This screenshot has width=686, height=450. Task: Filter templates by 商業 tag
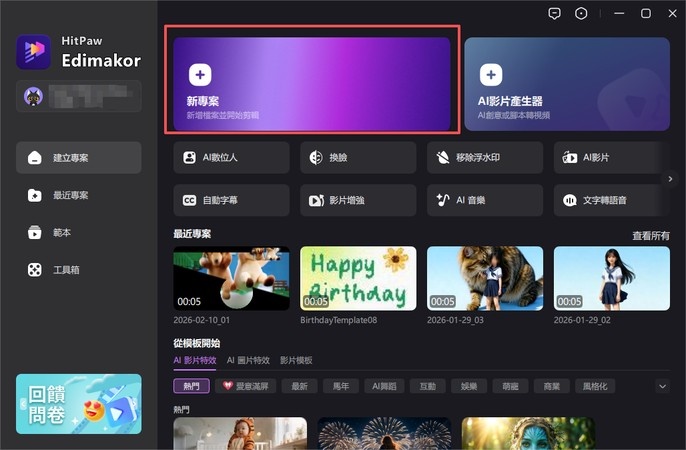click(x=552, y=386)
